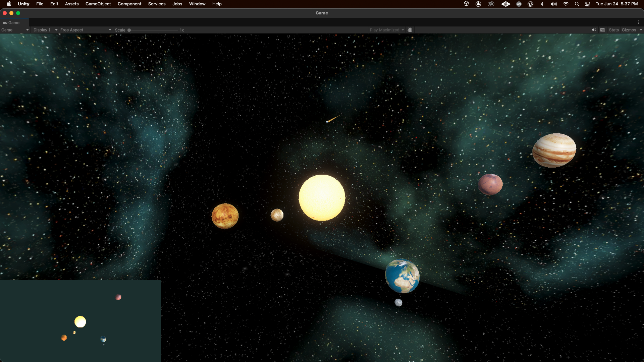This screenshot has width=644, height=362.
Task: Click the Mars dot in the minimap
Action: click(118, 297)
